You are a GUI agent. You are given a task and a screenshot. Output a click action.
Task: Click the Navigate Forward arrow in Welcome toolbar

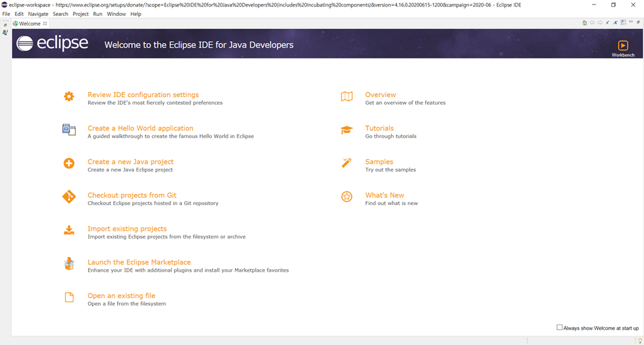click(x=600, y=22)
